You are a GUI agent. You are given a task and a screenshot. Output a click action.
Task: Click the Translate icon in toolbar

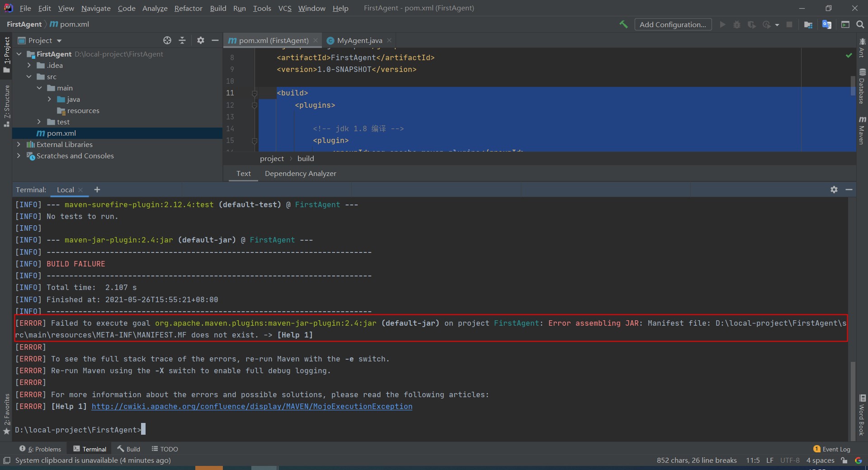click(x=827, y=24)
